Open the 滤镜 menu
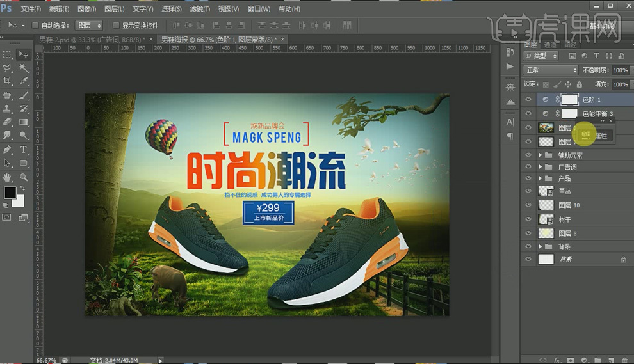Image resolution: width=634 pixels, height=364 pixels. point(200,9)
